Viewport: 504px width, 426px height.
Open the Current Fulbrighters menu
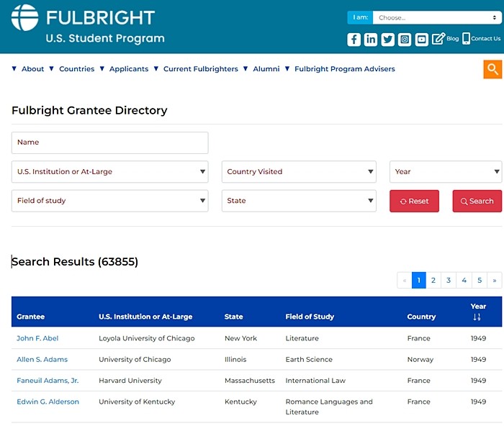pos(201,69)
